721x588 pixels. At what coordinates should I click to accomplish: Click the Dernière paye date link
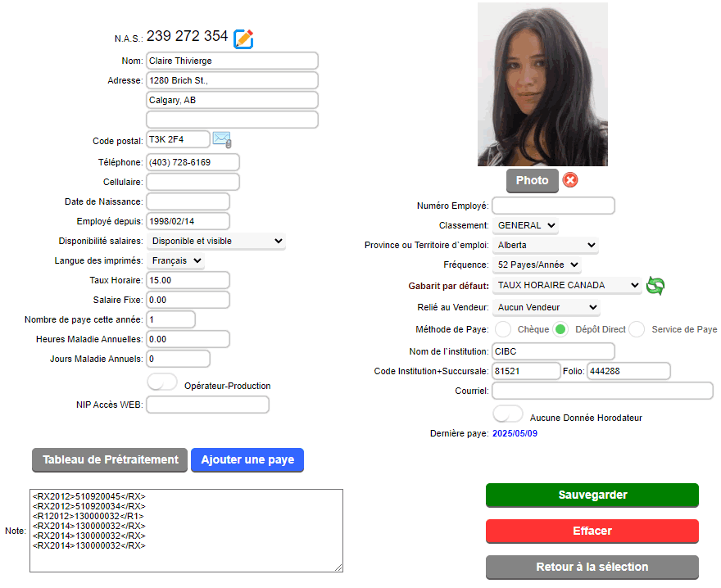coord(515,433)
